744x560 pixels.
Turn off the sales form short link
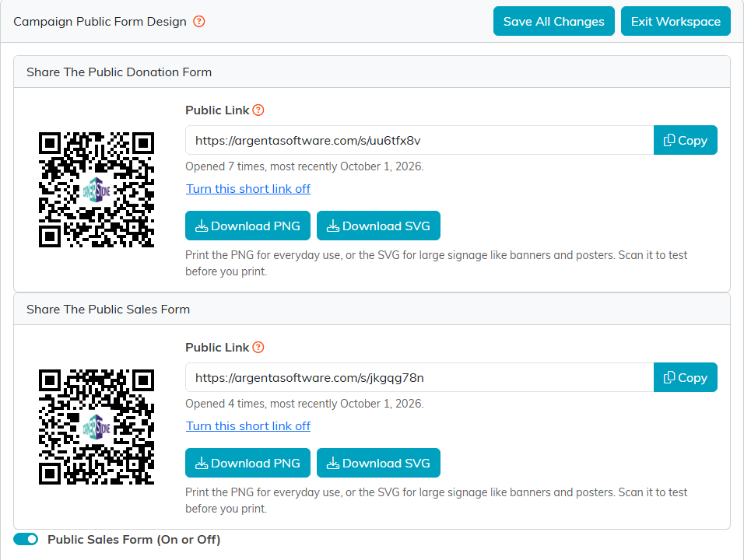coord(248,425)
